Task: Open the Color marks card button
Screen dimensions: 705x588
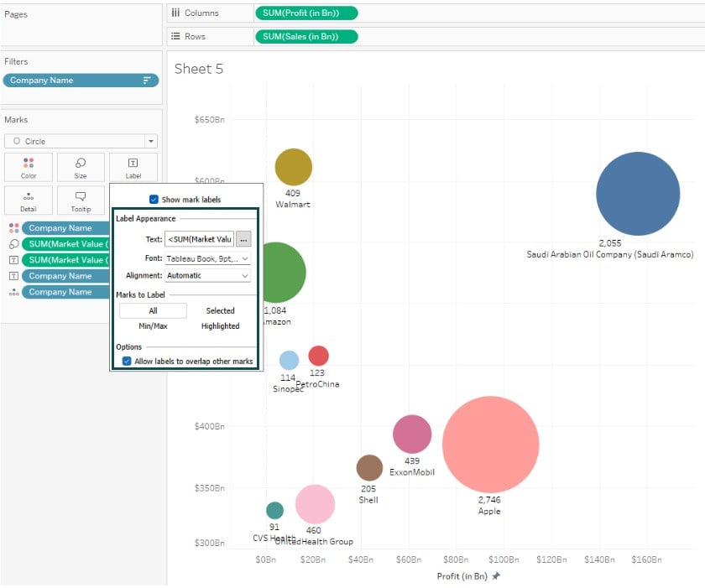Action: click(29, 167)
